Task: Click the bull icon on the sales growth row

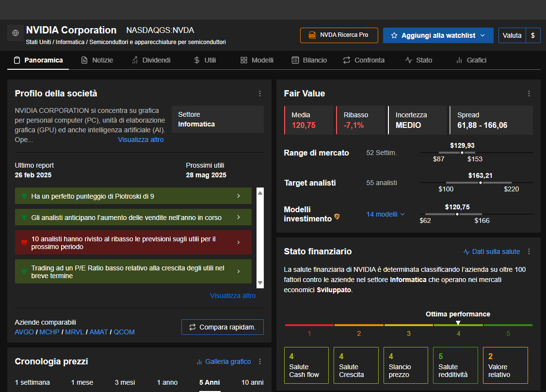Action: tap(24, 218)
